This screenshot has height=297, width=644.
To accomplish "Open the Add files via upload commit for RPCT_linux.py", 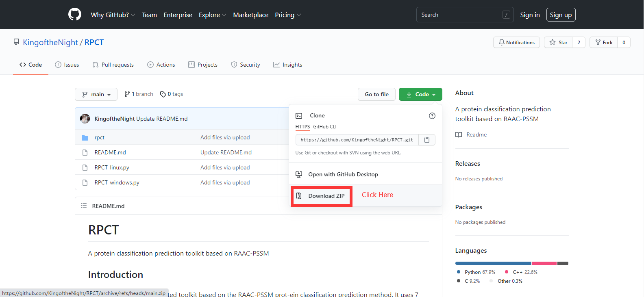I will (x=225, y=167).
